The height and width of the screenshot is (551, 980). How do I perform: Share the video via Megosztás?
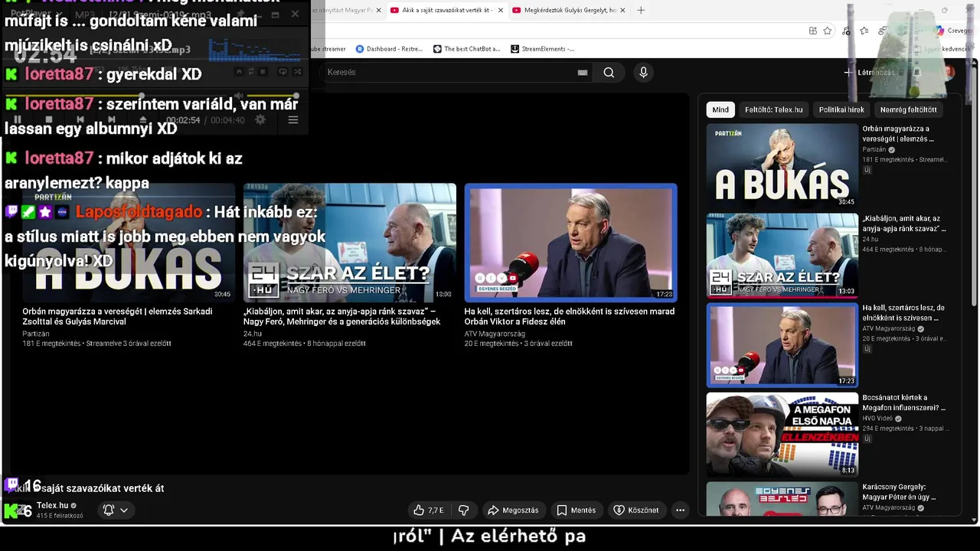pos(513,510)
